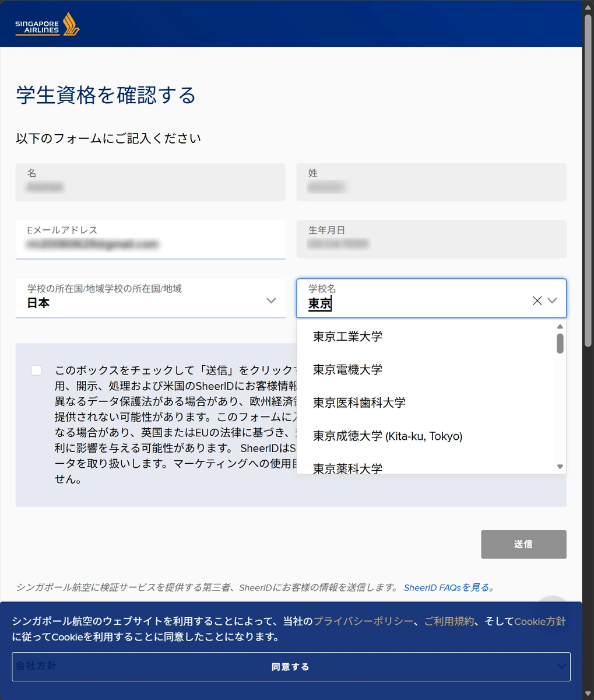The height and width of the screenshot is (700, 594).
Task: Click the 生年月日 birth date field
Action: [431, 239]
